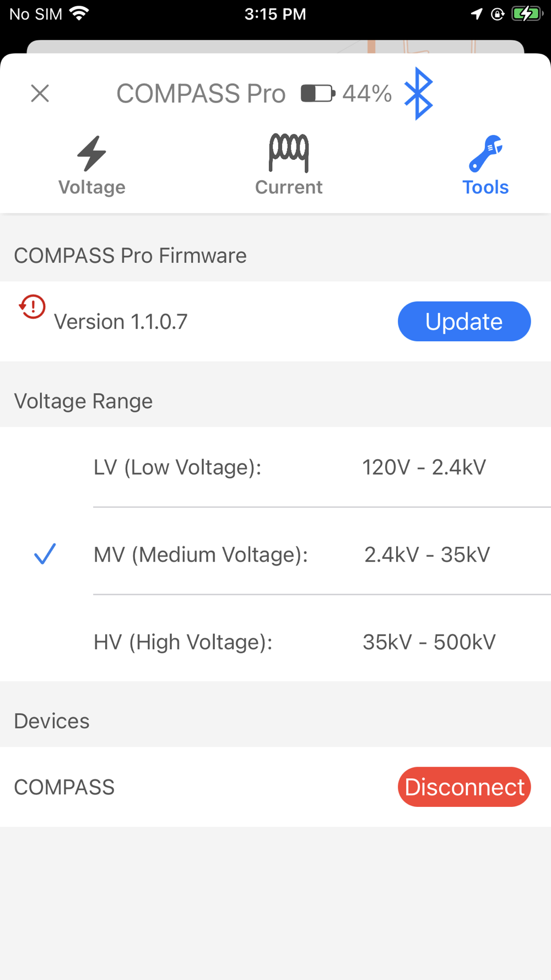
Task: Close the COMPASS Pro panel
Action: 40,93
